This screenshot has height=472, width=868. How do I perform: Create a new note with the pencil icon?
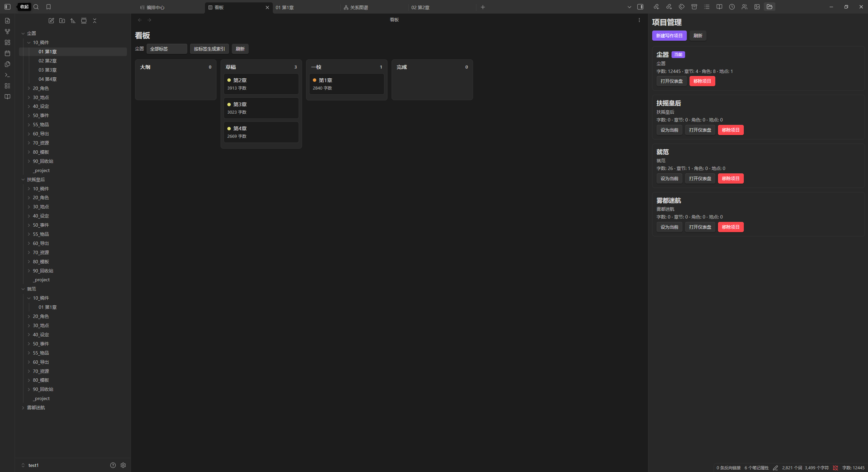(x=51, y=21)
